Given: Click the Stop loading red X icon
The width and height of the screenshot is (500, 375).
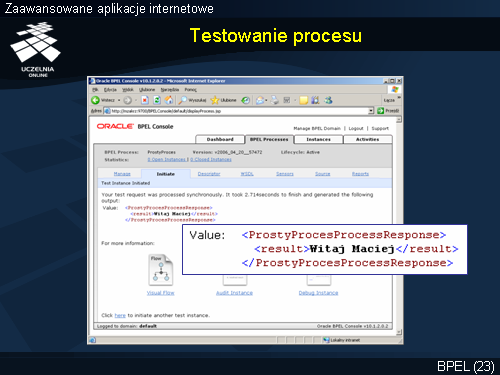Looking at the screenshot, I should coord(145,100).
